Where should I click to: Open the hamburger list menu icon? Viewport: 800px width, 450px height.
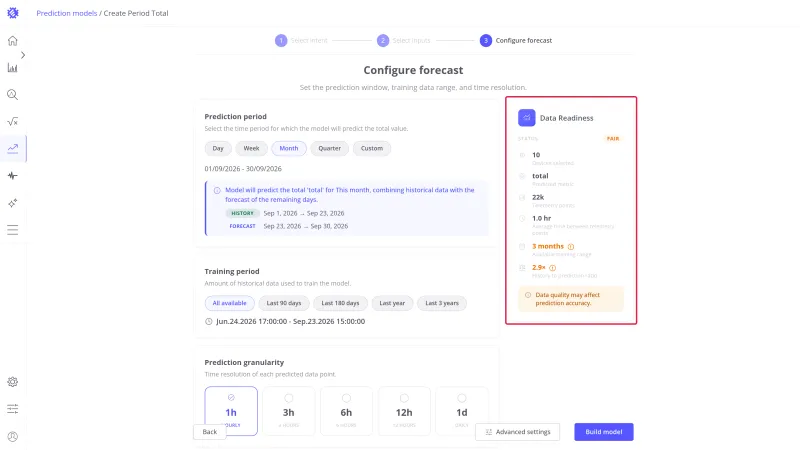point(13,230)
